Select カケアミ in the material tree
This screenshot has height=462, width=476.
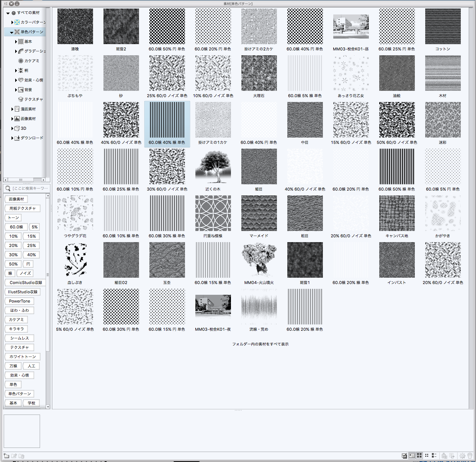(32, 61)
